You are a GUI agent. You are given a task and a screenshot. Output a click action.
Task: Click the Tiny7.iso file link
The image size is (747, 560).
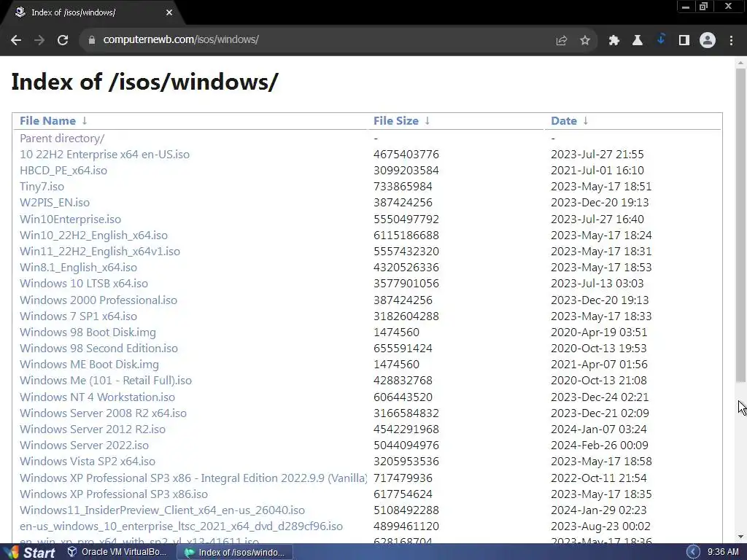(x=42, y=187)
